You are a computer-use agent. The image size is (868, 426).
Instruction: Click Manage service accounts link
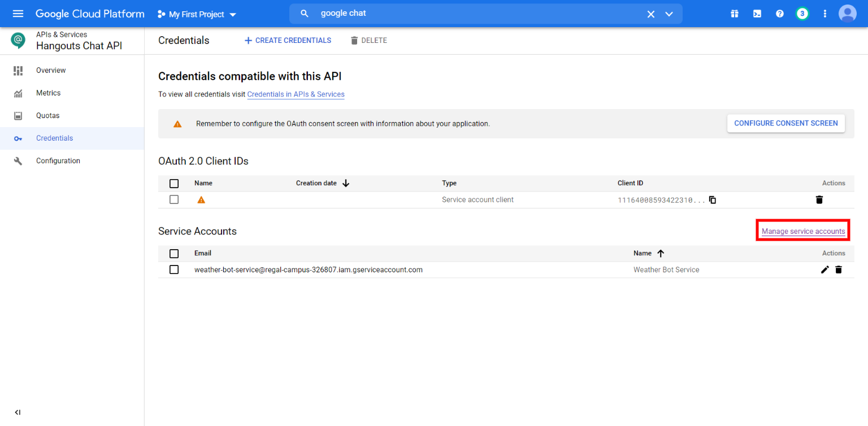pyautogui.click(x=802, y=231)
